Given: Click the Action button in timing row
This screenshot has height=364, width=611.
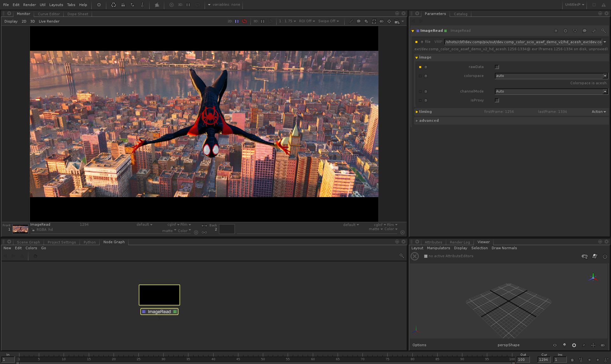Looking at the screenshot, I should (598, 112).
